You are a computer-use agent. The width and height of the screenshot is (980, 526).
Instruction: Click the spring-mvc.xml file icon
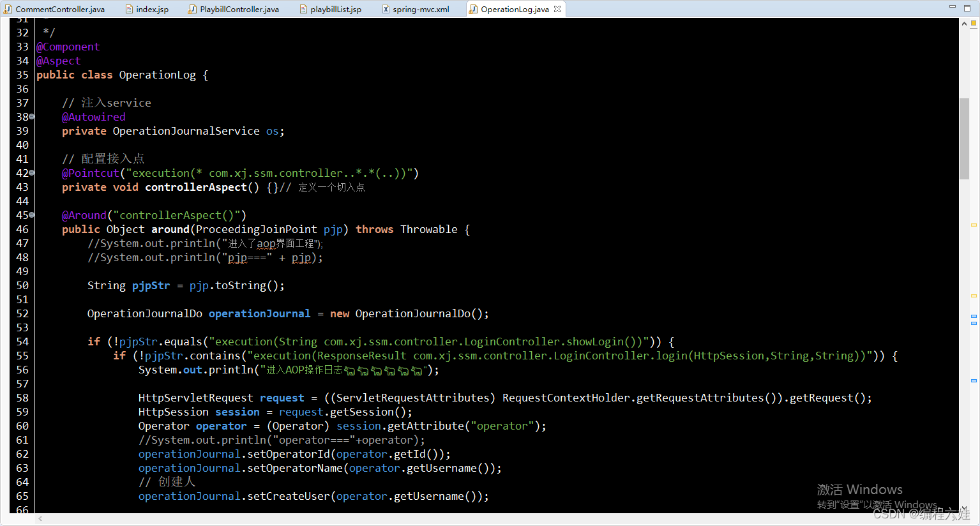(x=386, y=9)
